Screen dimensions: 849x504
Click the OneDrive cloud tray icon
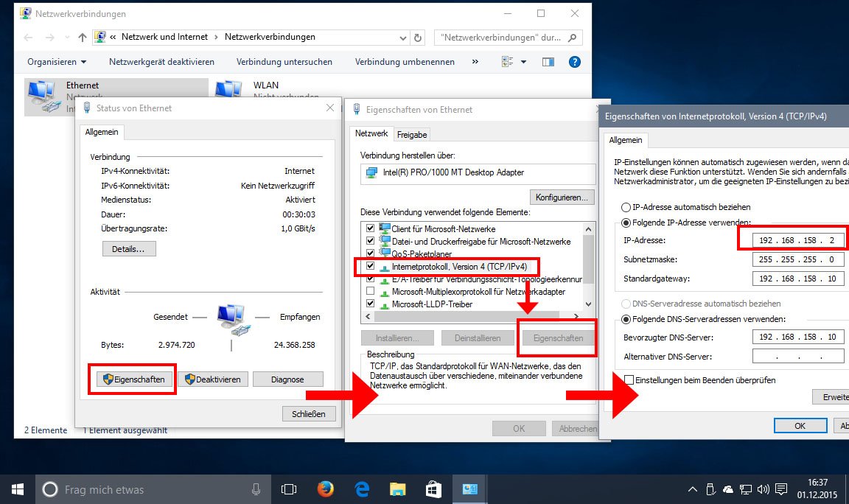[x=728, y=489]
